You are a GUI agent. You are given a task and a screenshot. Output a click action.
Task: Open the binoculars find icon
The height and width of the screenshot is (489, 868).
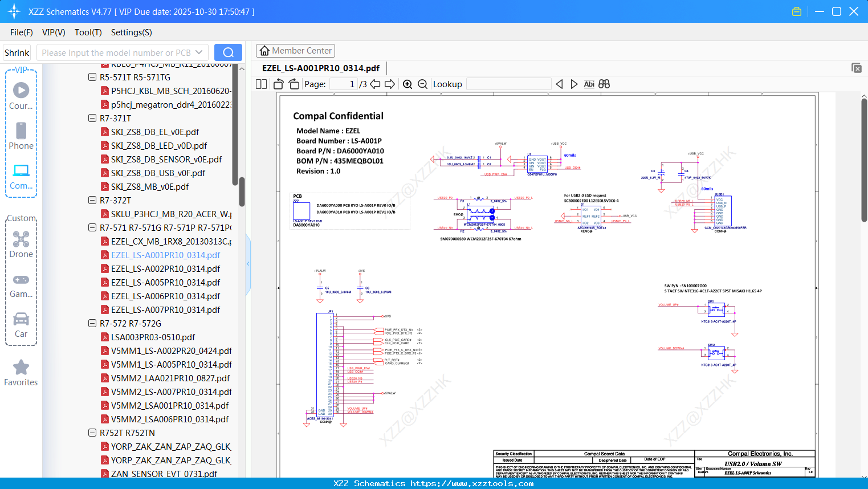pos(604,84)
